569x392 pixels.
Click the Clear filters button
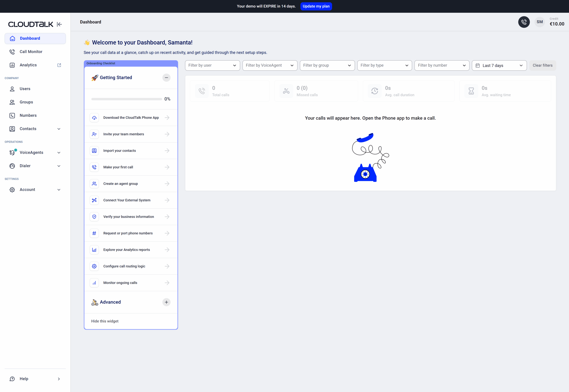click(543, 65)
